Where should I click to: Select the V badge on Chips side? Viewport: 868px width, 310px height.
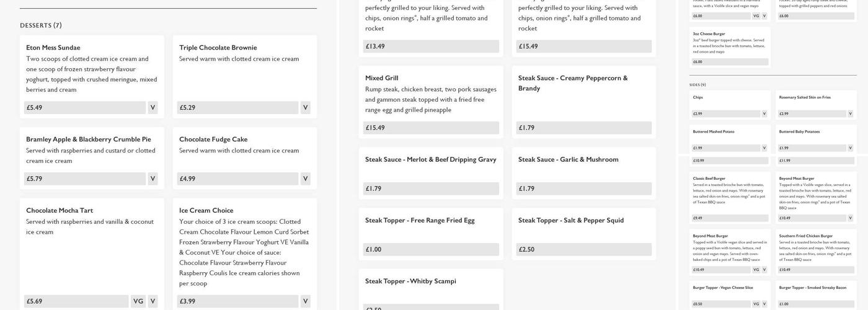(x=764, y=114)
